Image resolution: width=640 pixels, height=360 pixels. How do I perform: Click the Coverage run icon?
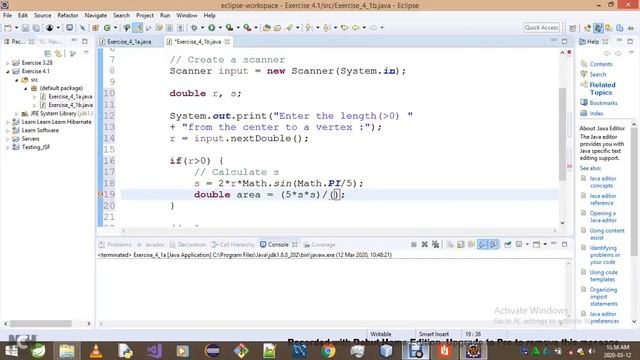[x=229, y=28]
